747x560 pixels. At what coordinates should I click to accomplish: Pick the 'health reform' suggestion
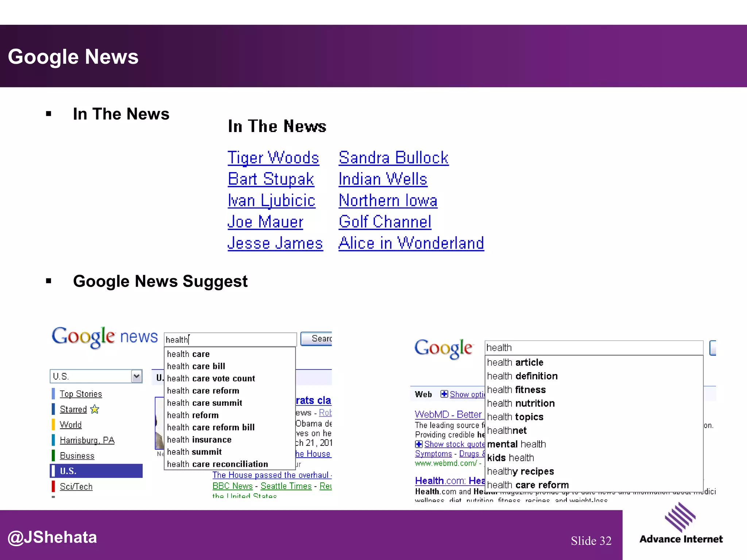[230, 415]
